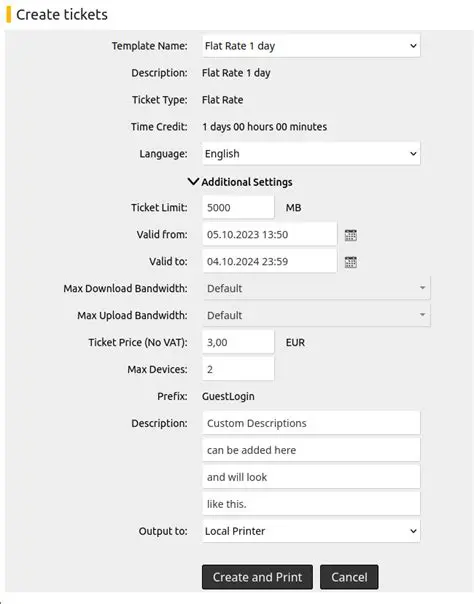Click the 'Valid from:' label
This screenshot has width=474, height=604.
[x=162, y=235]
